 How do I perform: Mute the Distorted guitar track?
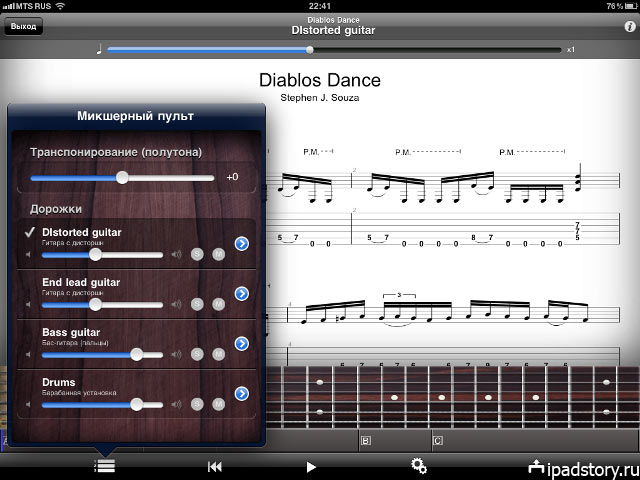(x=219, y=254)
